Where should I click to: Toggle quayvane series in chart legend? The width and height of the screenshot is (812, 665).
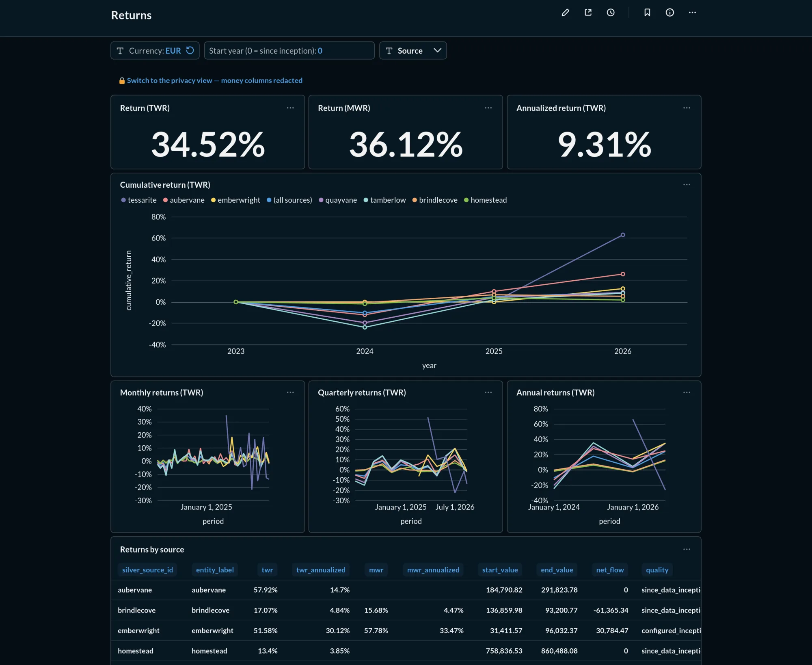click(x=338, y=200)
